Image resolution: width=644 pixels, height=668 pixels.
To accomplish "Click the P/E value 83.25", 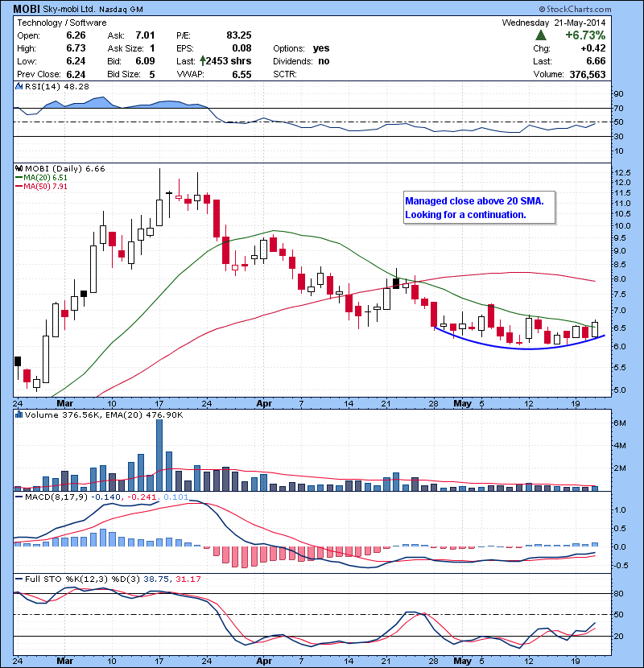I will (x=238, y=35).
